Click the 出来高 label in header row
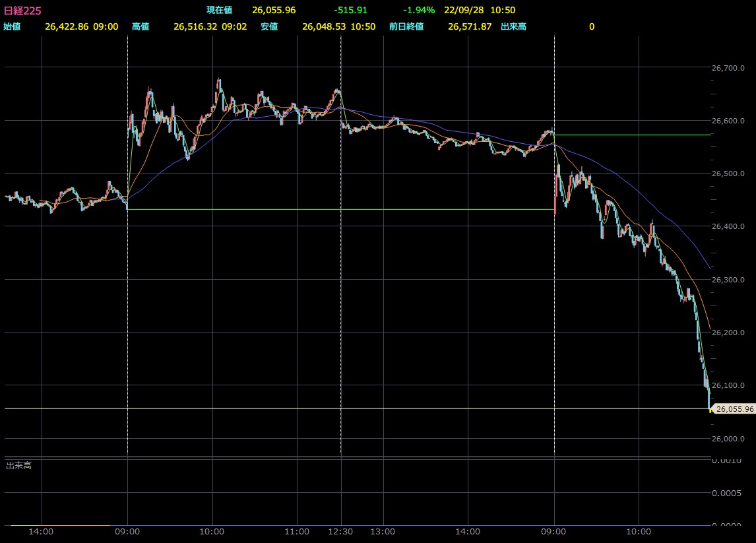The width and height of the screenshot is (756, 543). 513,26
